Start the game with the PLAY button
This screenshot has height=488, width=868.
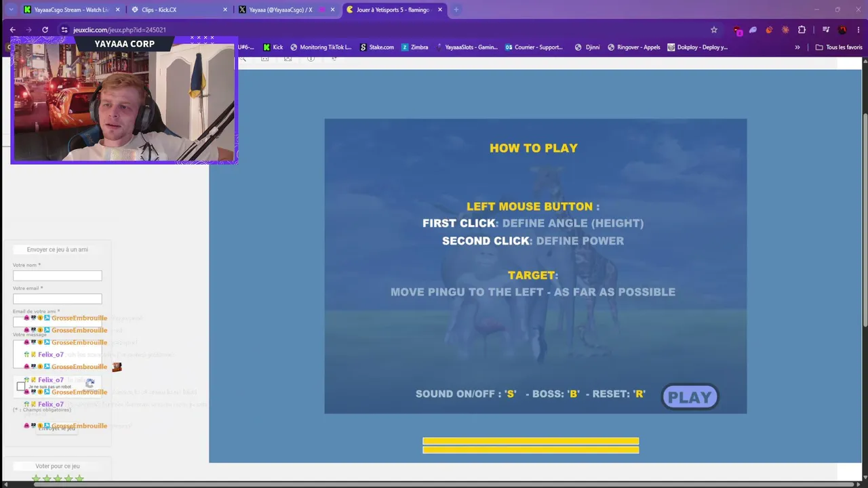tap(690, 397)
